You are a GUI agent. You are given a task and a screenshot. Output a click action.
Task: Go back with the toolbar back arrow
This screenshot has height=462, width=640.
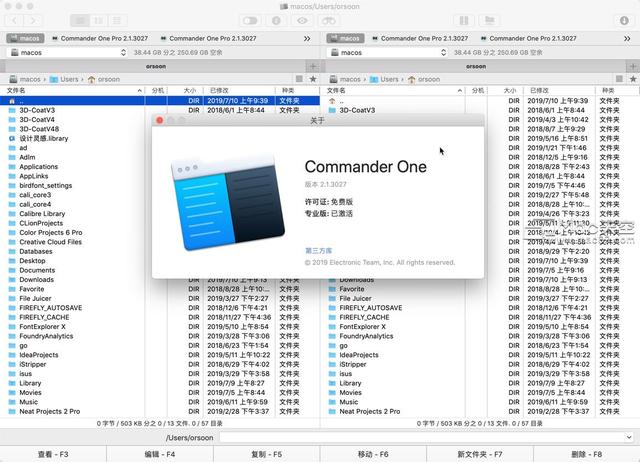(x=15, y=20)
